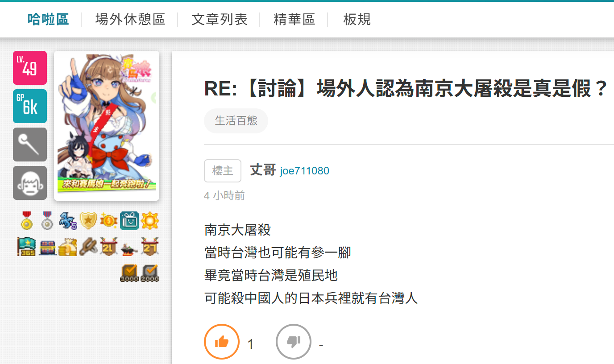Select the 365 achievement badge icon

(x=26, y=246)
